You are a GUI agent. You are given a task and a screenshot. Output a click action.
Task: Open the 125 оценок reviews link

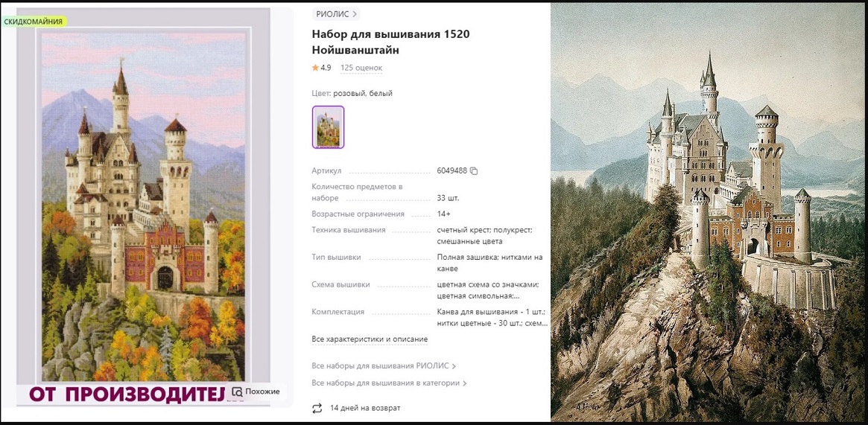(361, 68)
